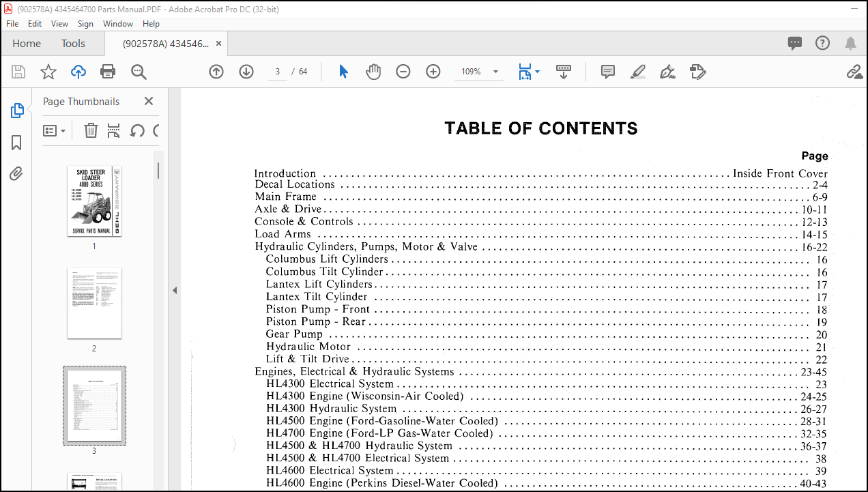Click the 'Console & Controls' entry

(304, 221)
